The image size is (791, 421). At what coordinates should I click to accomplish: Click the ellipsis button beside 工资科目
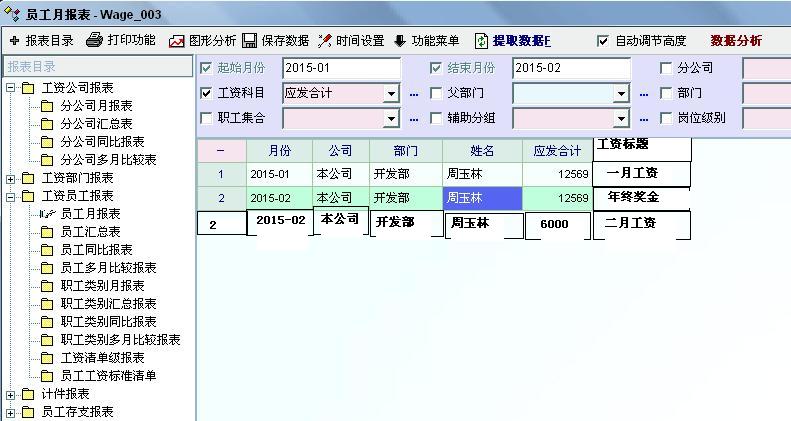(x=414, y=93)
